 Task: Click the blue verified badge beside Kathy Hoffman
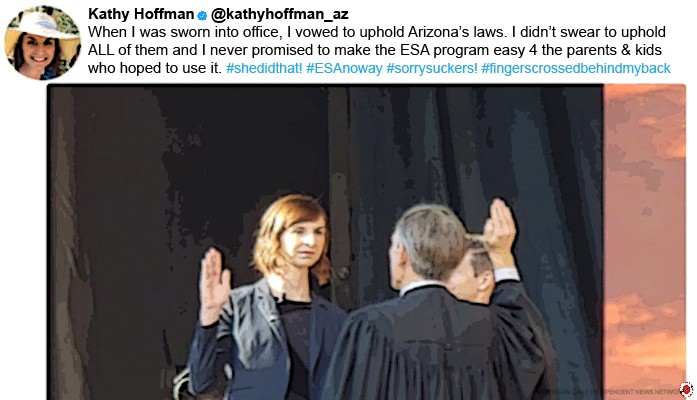pyautogui.click(x=202, y=16)
